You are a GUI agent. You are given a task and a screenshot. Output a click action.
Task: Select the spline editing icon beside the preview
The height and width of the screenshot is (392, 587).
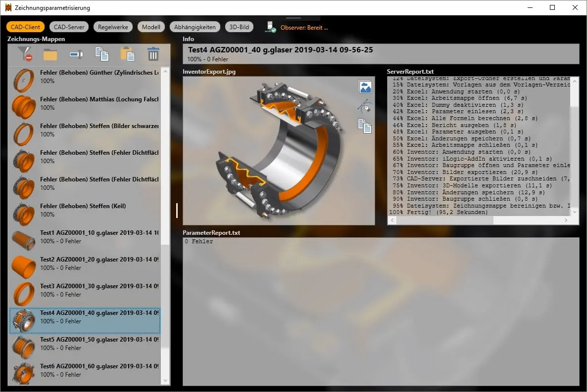tap(365, 107)
